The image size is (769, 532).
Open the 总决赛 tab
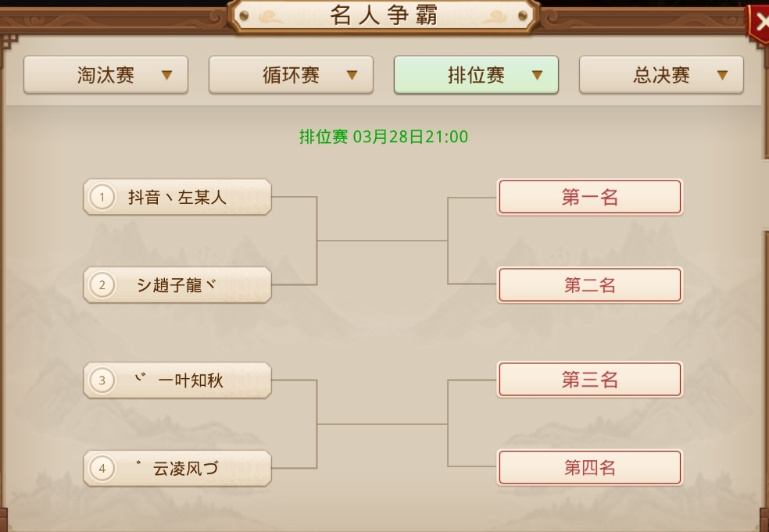(661, 75)
